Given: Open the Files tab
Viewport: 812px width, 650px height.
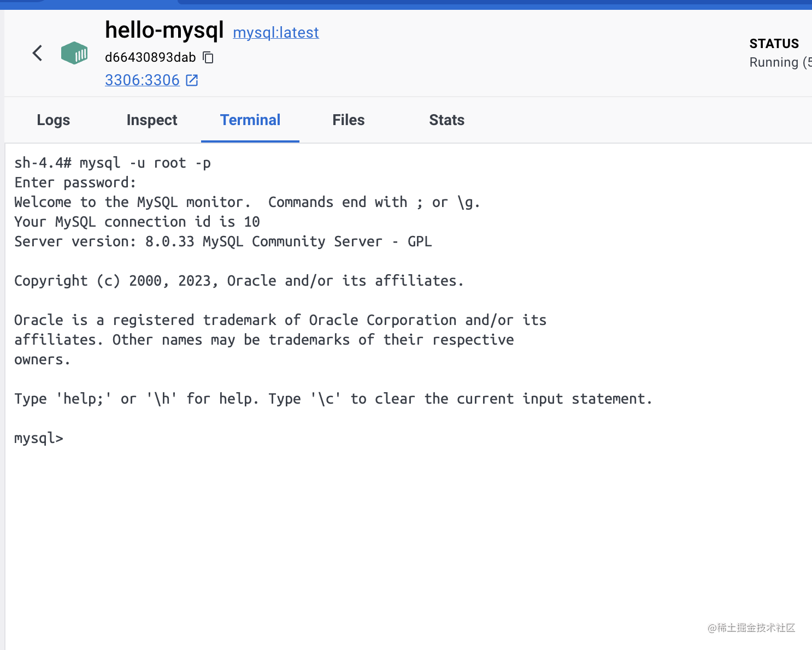Looking at the screenshot, I should [349, 120].
